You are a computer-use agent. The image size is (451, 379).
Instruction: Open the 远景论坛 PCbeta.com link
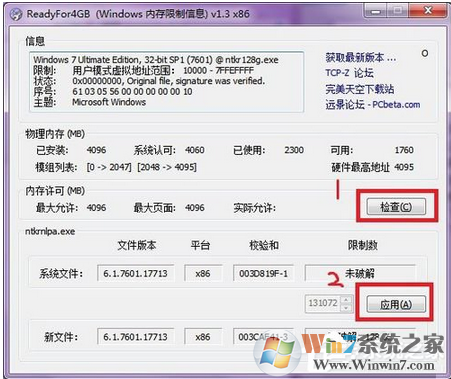click(x=373, y=105)
